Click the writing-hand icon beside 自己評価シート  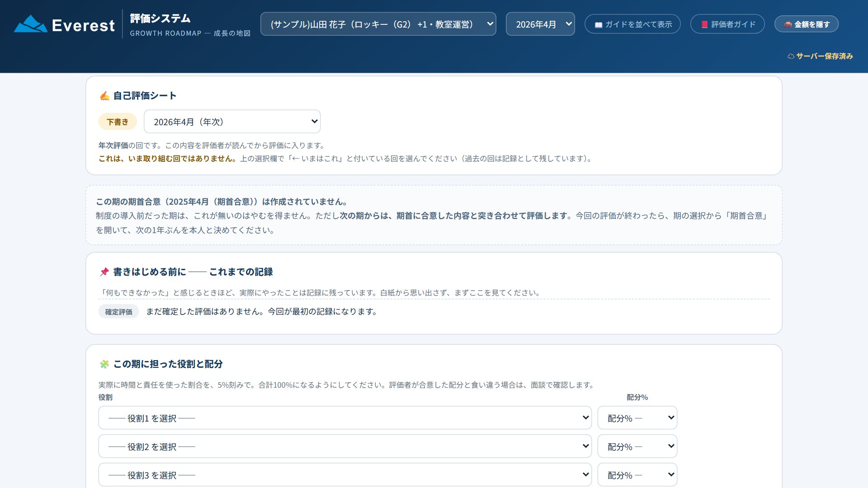(x=104, y=96)
